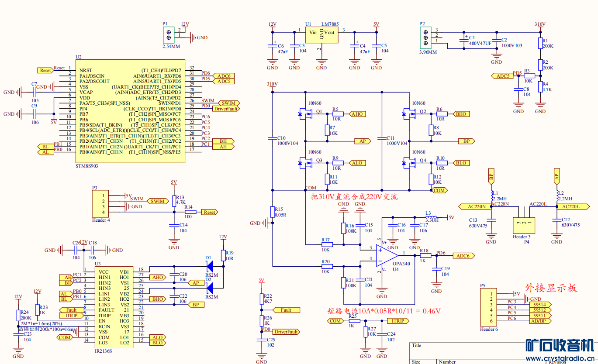Image resolution: width=598 pixels, height=364 pixels.
Task: Click the 59511 net port
Action: [x=539, y=316]
